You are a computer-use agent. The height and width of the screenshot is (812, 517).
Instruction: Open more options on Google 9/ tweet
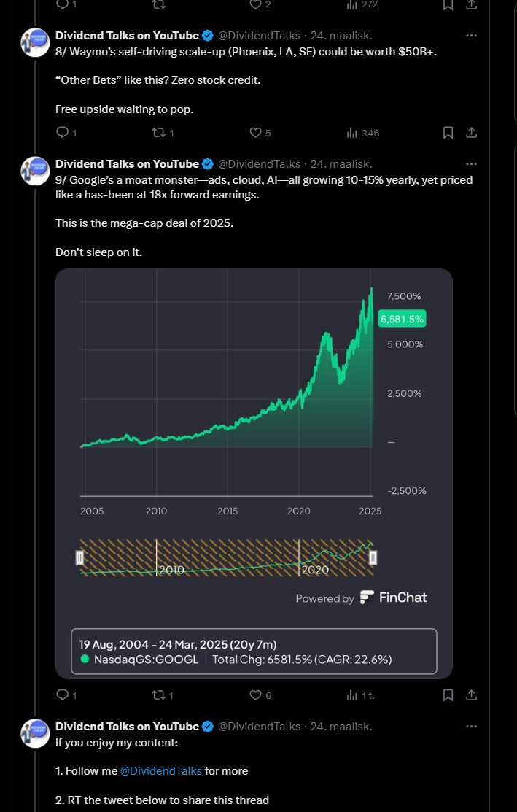tap(471, 164)
